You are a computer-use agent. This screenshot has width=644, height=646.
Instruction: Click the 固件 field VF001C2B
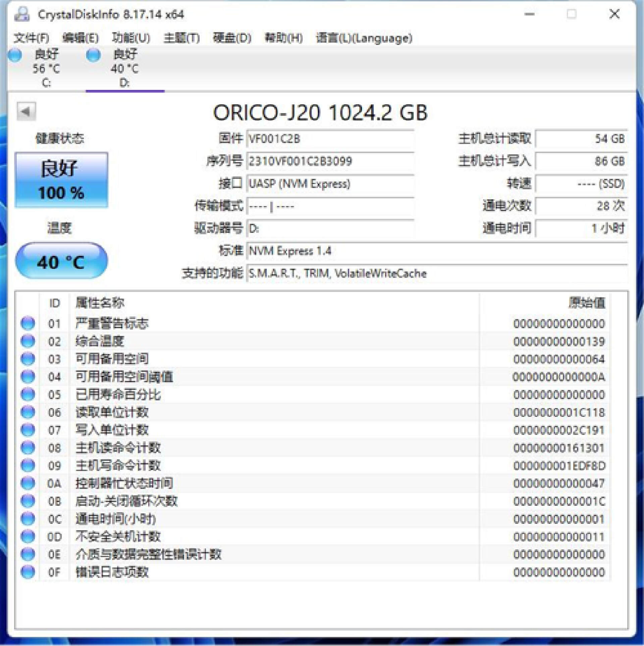tap(330, 138)
